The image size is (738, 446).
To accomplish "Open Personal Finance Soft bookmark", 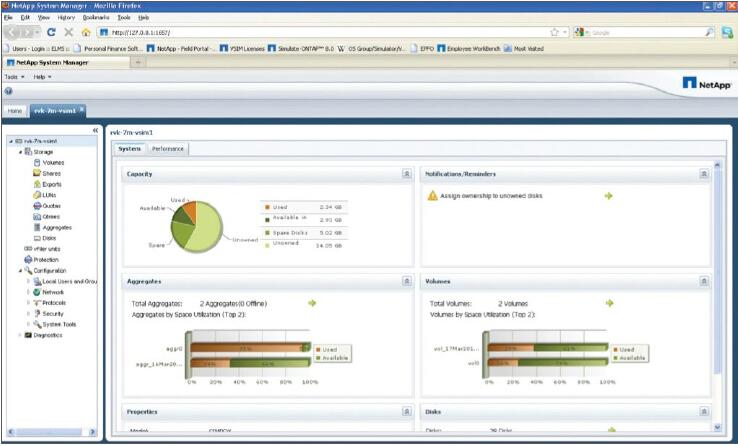I will (x=108, y=48).
